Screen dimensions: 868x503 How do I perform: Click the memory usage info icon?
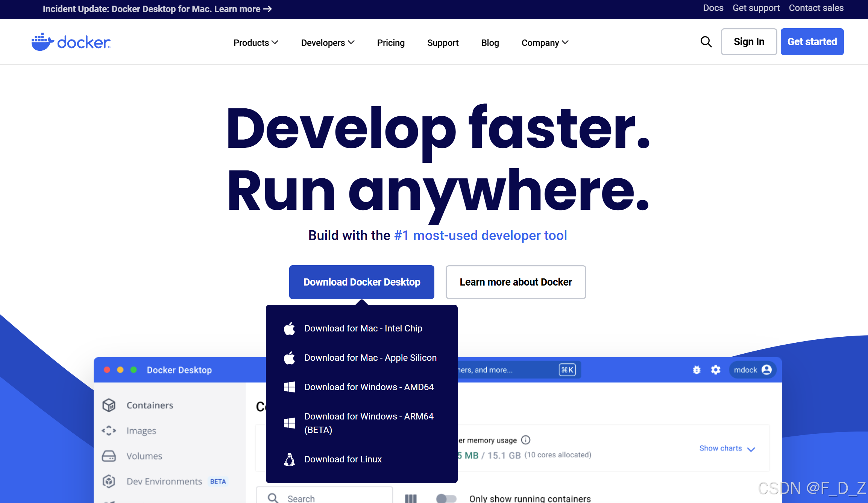[x=526, y=440]
